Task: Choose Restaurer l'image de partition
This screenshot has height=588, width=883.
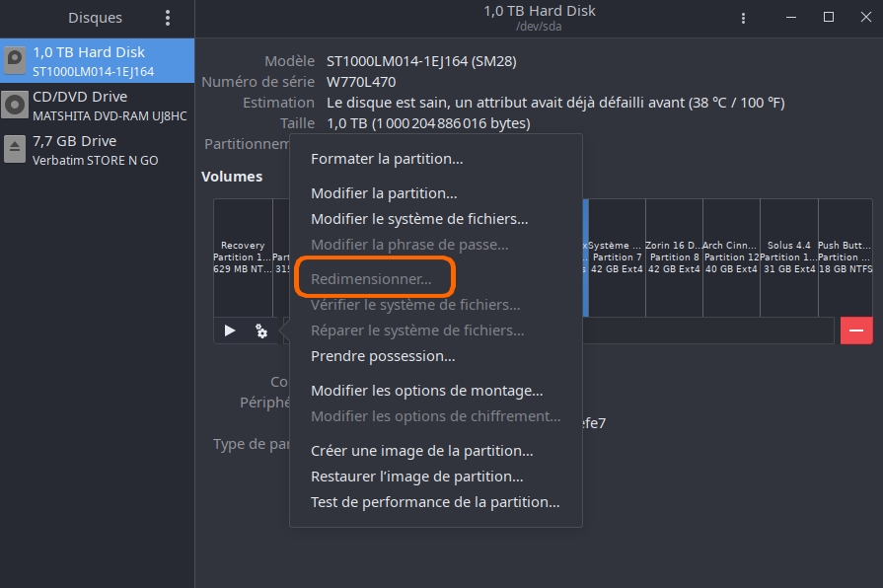Action: click(416, 478)
